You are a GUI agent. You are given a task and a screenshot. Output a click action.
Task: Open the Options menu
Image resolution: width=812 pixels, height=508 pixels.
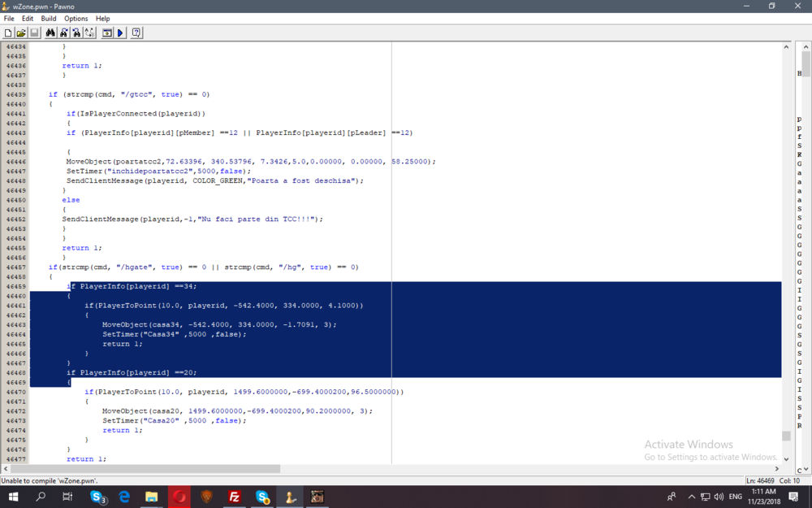coord(76,18)
